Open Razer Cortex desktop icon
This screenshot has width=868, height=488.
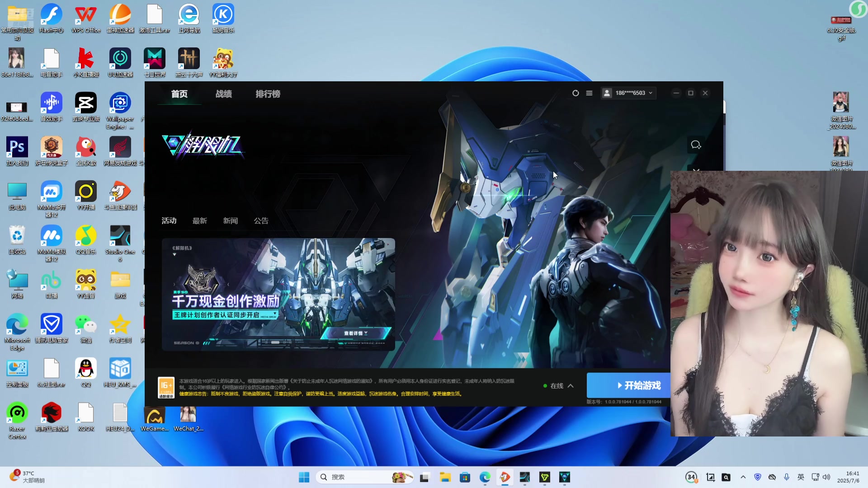click(17, 421)
